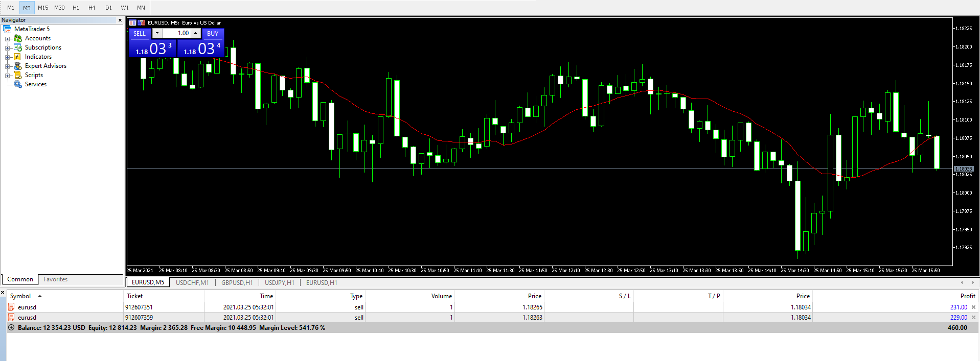Click the sell price 1.18033 tile
Image resolution: width=980 pixels, height=361 pixels.
coord(152,49)
